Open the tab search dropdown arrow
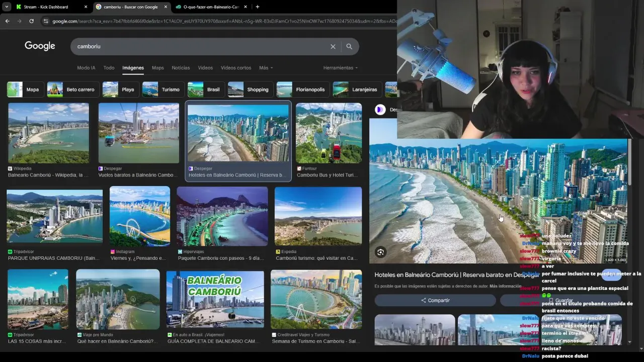This screenshot has width=644, height=362. coord(7,7)
